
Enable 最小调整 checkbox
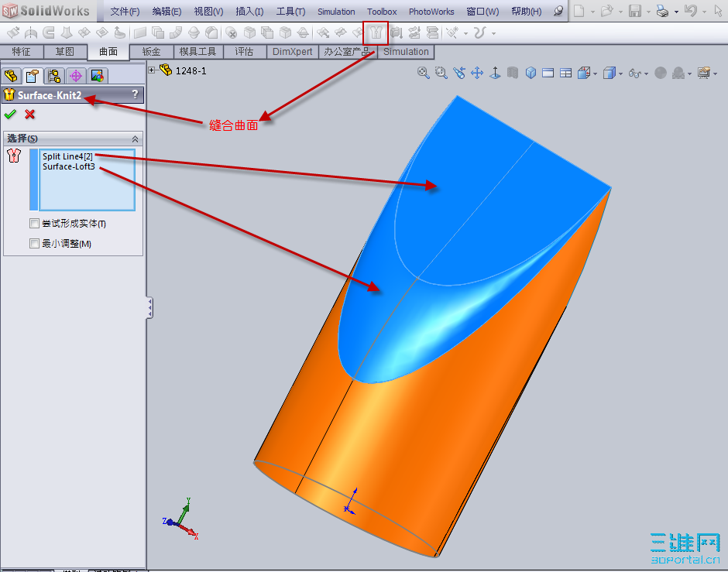coord(34,244)
